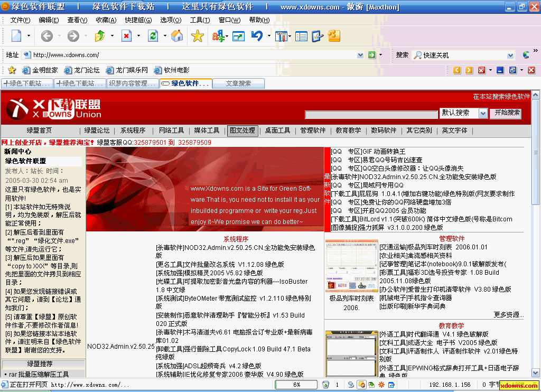This screenshot has width=541, height=392.
Task: Click the Back arrow button
Action: [46, 35]
